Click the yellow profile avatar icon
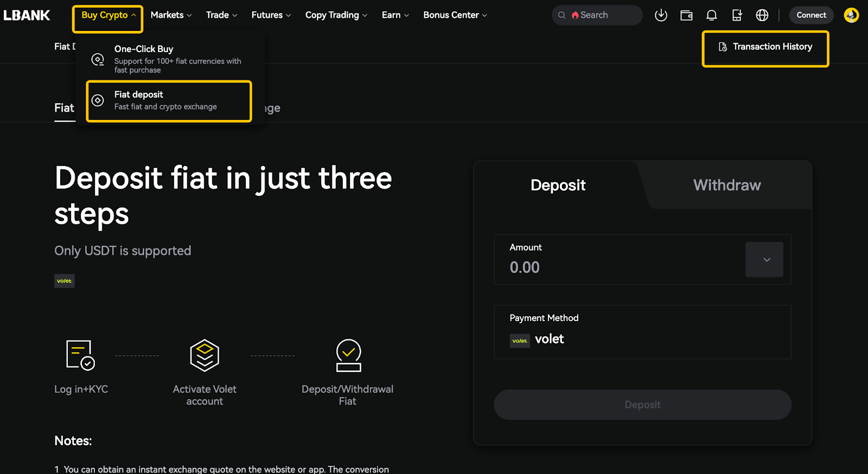 click(851, 15)
